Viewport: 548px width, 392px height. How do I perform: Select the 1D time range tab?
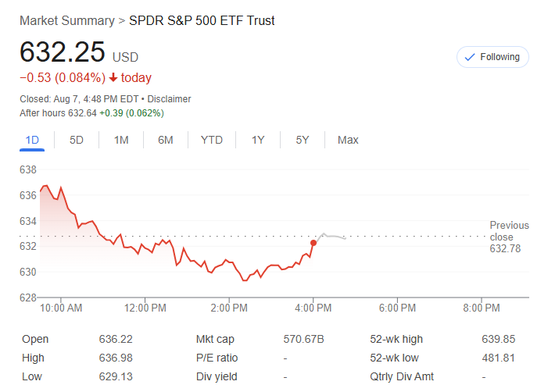click(32, 140)
